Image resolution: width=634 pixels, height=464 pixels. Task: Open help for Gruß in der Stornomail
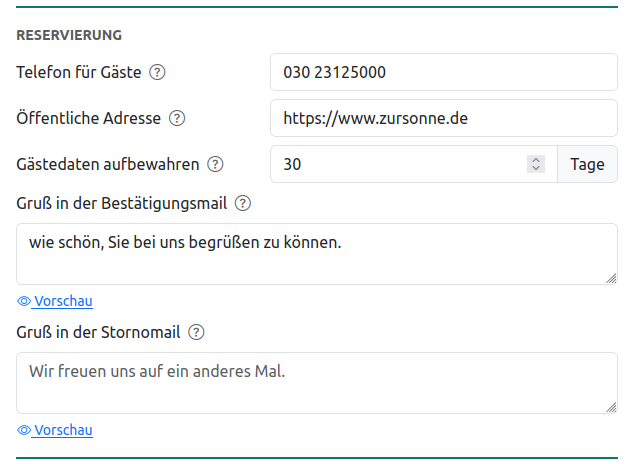point(196,332)
